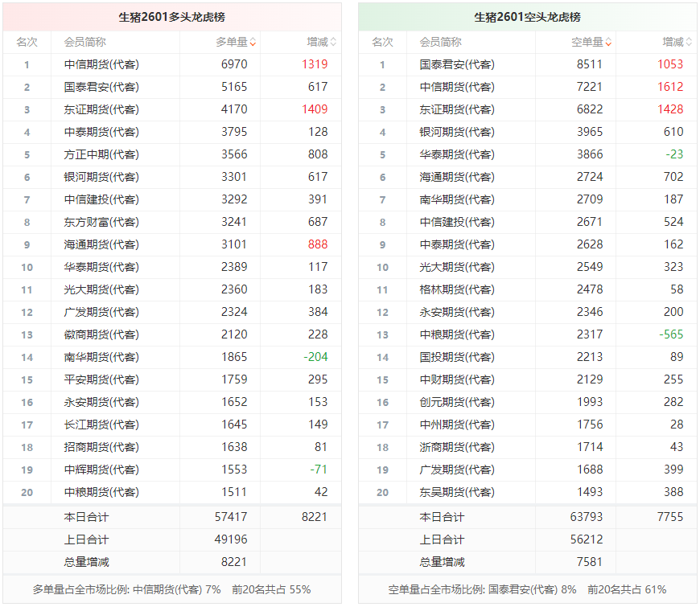
Task: Click short volume value 8511
Action: point(589,64)
